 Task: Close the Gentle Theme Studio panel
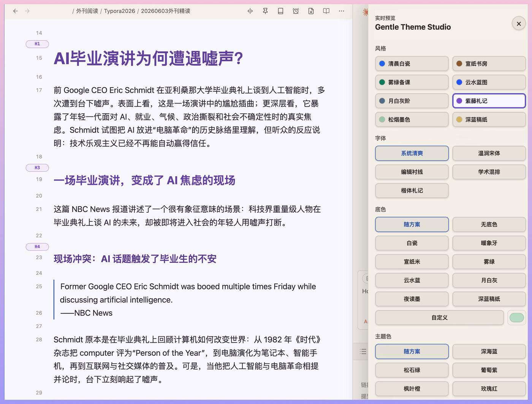pyautogui.click(x=519, y=24)
